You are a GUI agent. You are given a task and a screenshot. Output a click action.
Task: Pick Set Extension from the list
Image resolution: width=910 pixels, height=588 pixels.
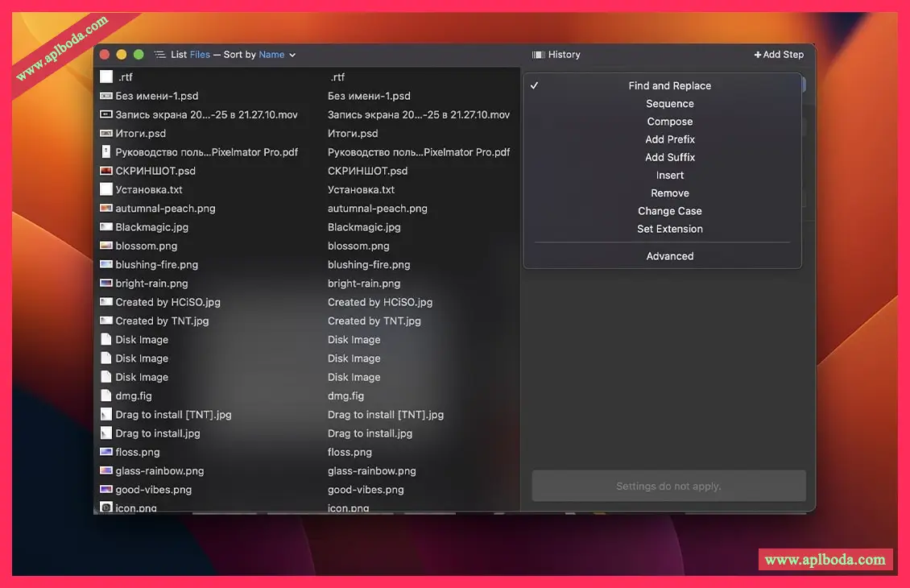coord(669,229)
